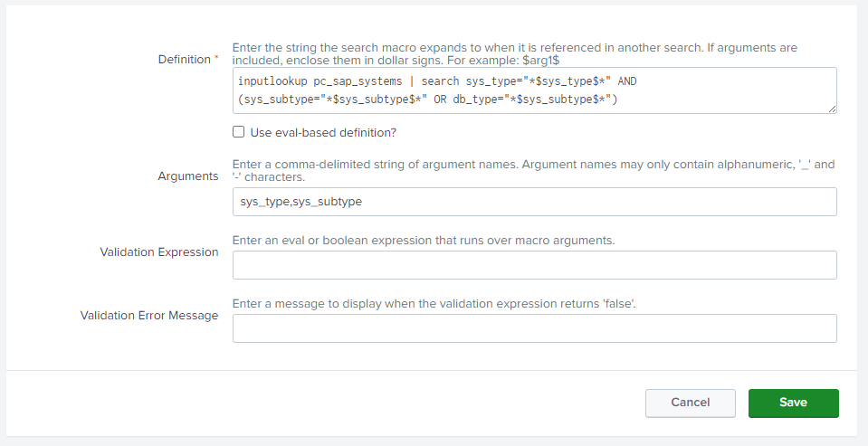Click the Definition field label
The height and width of the screenshot is (446, 868).
tap(184, 60)
